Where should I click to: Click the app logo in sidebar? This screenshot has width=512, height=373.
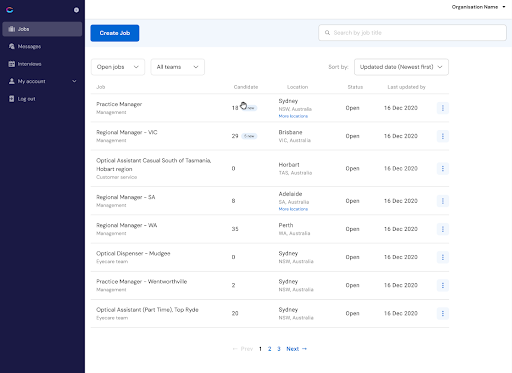pyautogui.click(x=10, y=10)
